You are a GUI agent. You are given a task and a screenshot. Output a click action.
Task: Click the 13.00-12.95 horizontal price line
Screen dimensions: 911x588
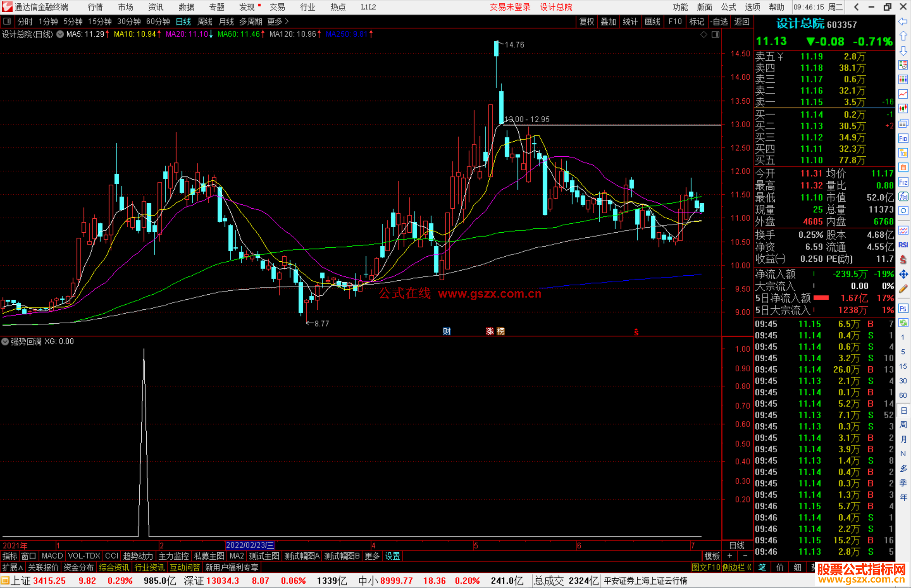tap(612, 125)
